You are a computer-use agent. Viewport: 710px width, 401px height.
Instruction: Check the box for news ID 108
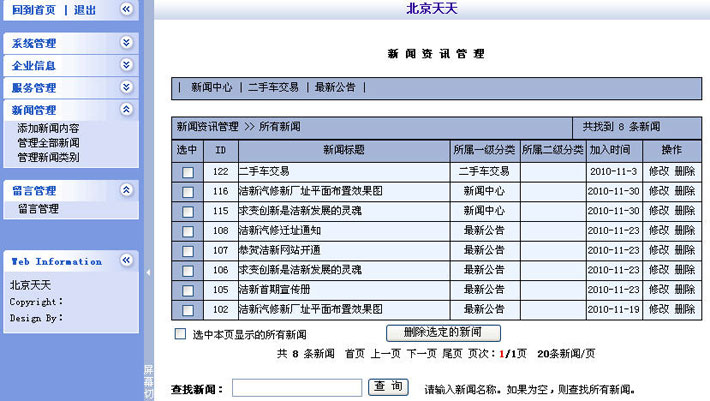[x=188, y=231]
